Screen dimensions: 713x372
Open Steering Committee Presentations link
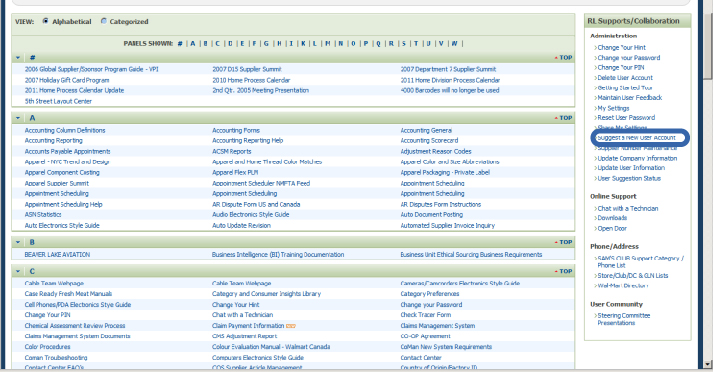tap(623, 319)
